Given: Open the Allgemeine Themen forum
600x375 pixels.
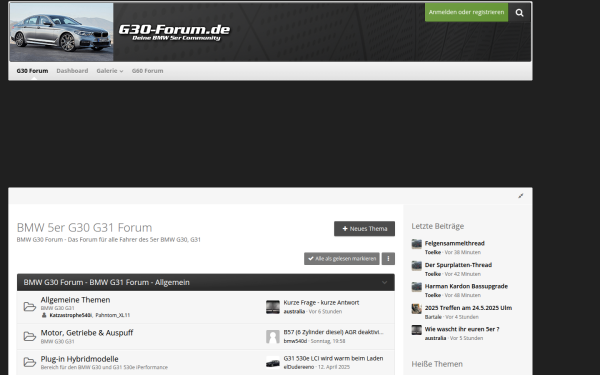Looking at the screenshot, I should (x=75, y=300).
